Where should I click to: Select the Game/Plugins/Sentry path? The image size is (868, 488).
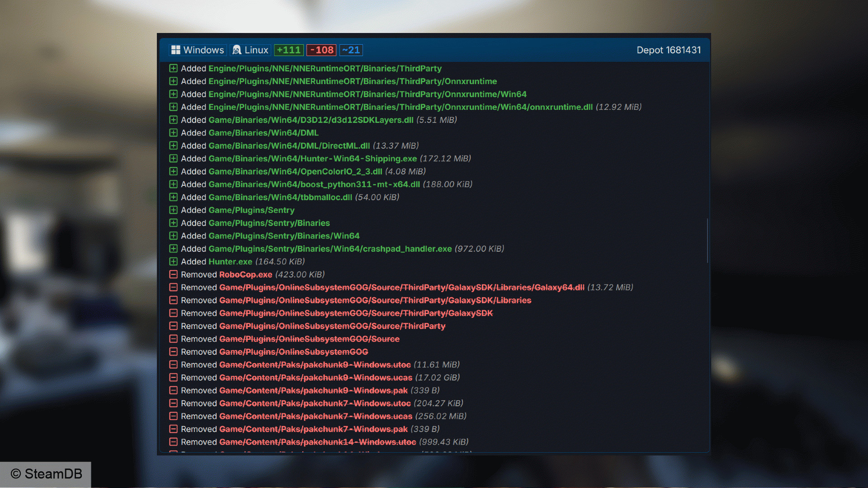pyautogui.click(x=251, y=210)
